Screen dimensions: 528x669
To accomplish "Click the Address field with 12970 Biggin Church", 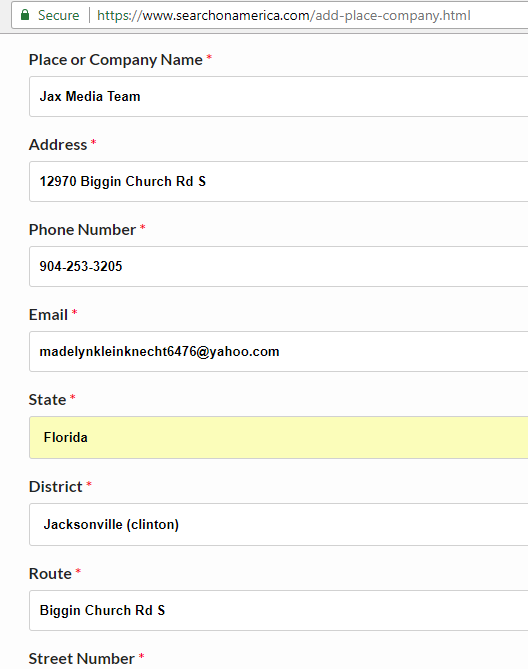I will pos(279,181).
